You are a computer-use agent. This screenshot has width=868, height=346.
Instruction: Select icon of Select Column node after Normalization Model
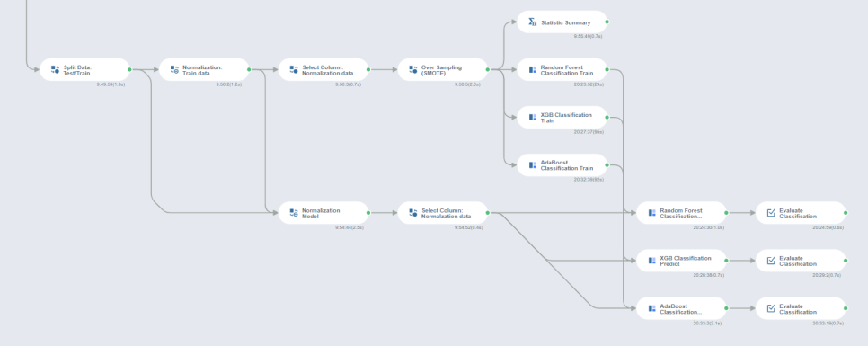(x=413, y=213)
